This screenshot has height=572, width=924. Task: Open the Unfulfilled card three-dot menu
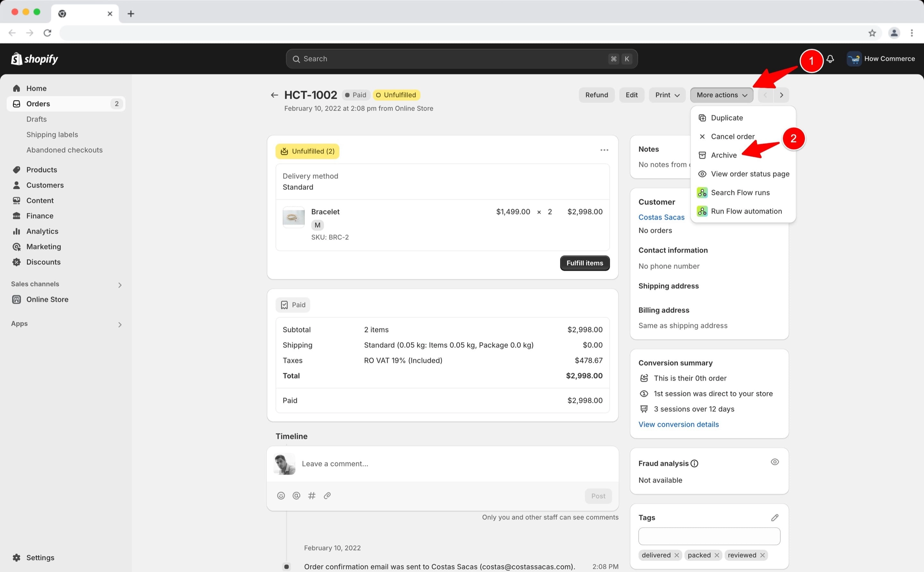(604, 150)
